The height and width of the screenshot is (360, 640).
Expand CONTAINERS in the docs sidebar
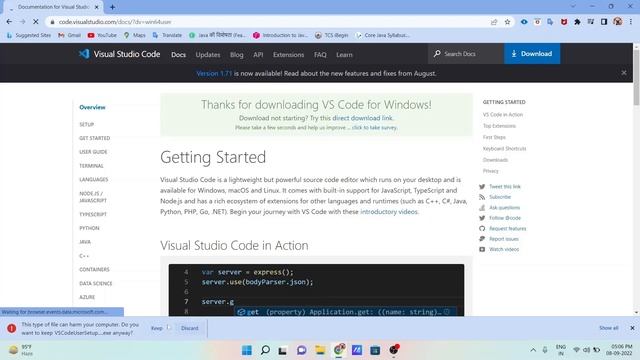94,269
